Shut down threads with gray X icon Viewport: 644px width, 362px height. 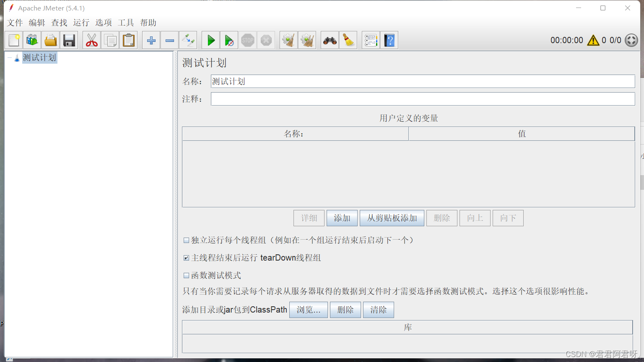coord(266,40)
